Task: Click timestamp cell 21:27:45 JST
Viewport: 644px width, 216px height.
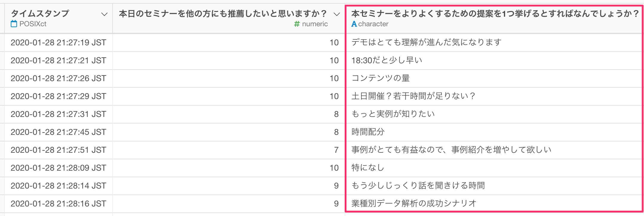Action: coord(59,132)
